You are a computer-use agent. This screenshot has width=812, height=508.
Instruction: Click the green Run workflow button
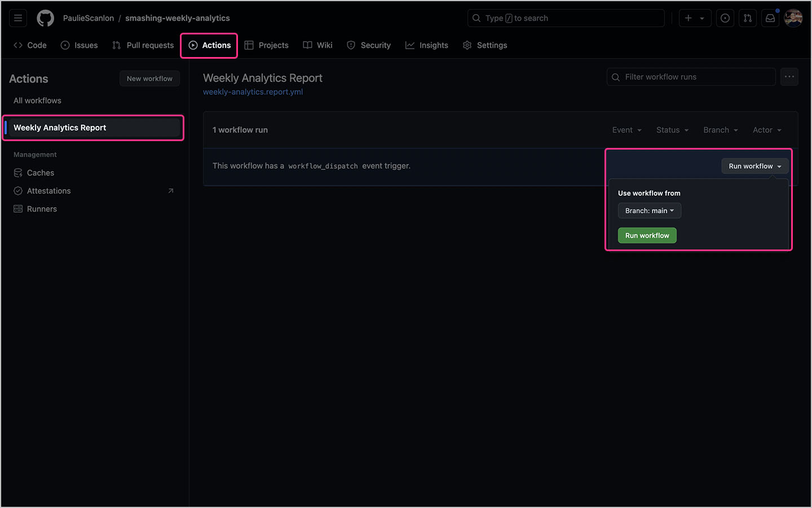(647, 235)
